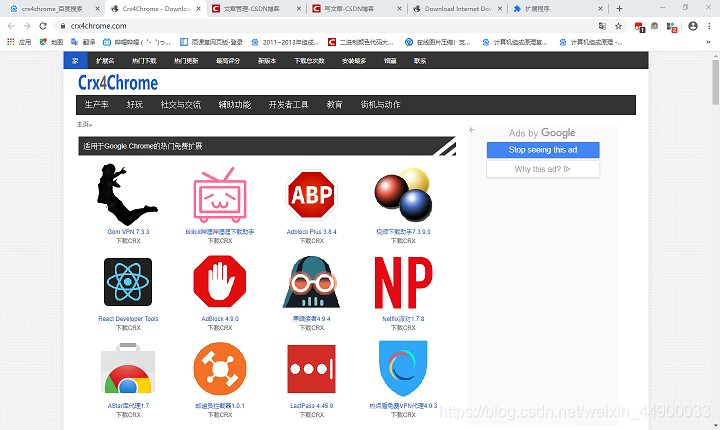Open the blue Hotspot Shield icon

(x=403, y=368)
